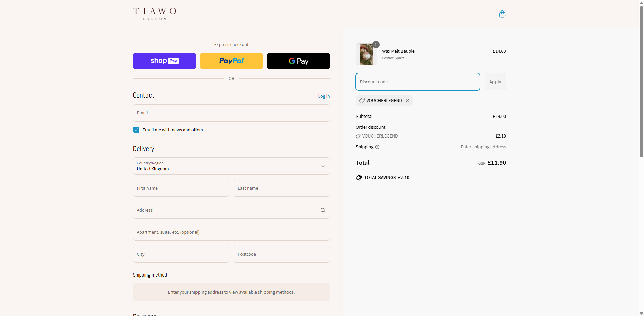644x316 pixels.
Task: Click the Postcode input field
Action: [x=282, y=254]
